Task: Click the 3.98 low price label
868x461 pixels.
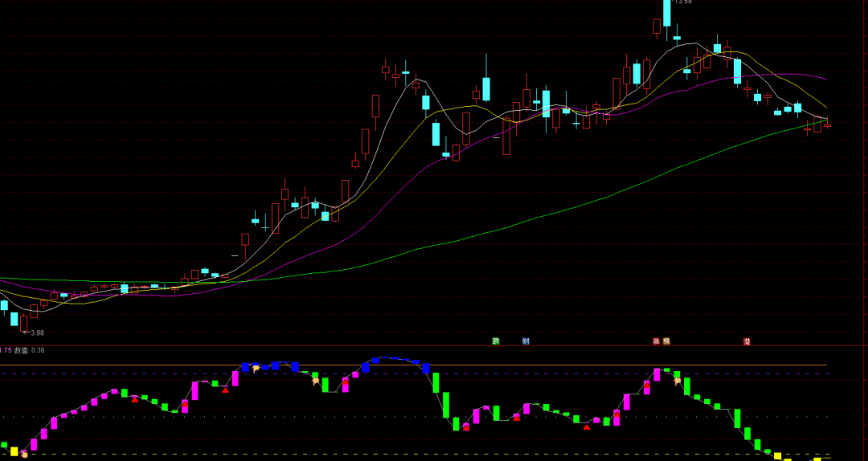Action: (37, 332)
